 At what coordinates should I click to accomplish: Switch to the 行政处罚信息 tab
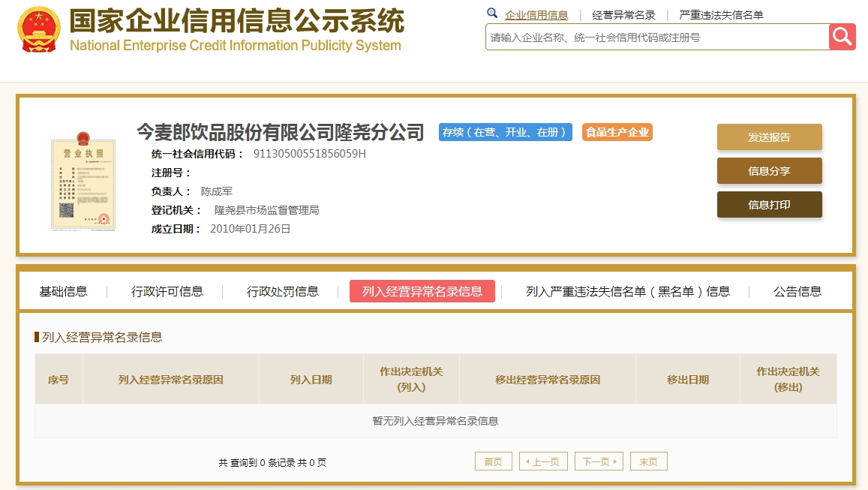(282, 291)
